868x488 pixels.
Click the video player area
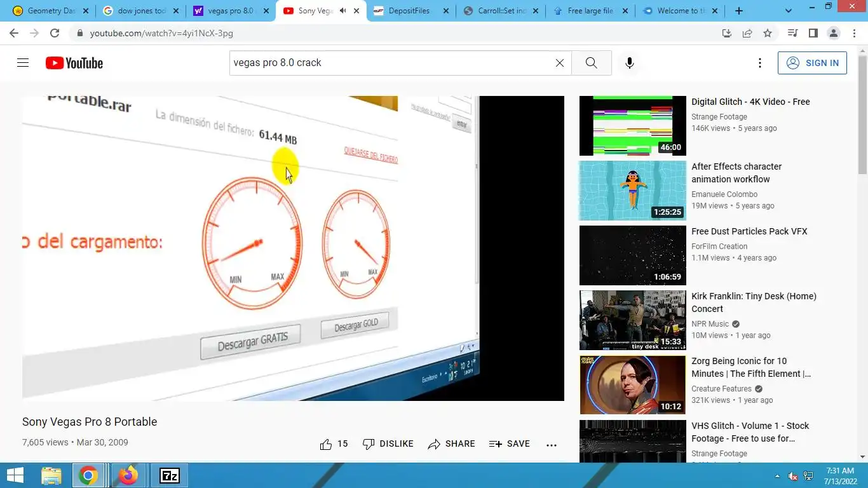[x=293, y=248]
